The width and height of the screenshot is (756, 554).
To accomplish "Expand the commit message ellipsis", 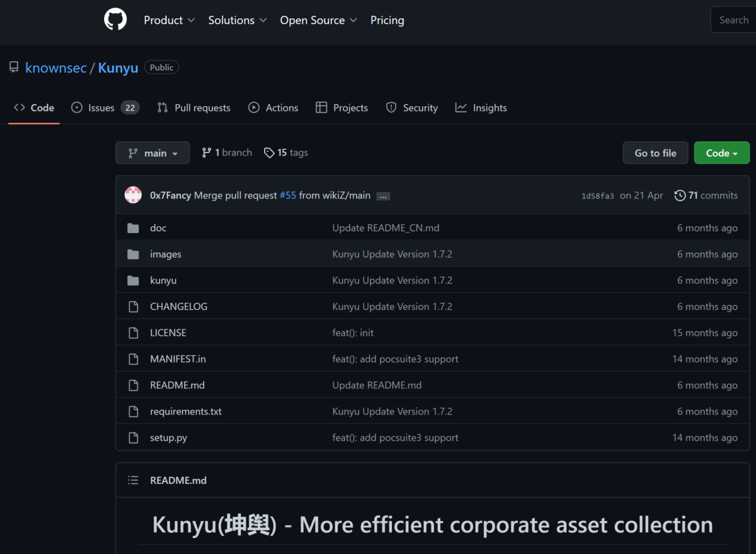I will click(x=383, y=195).
